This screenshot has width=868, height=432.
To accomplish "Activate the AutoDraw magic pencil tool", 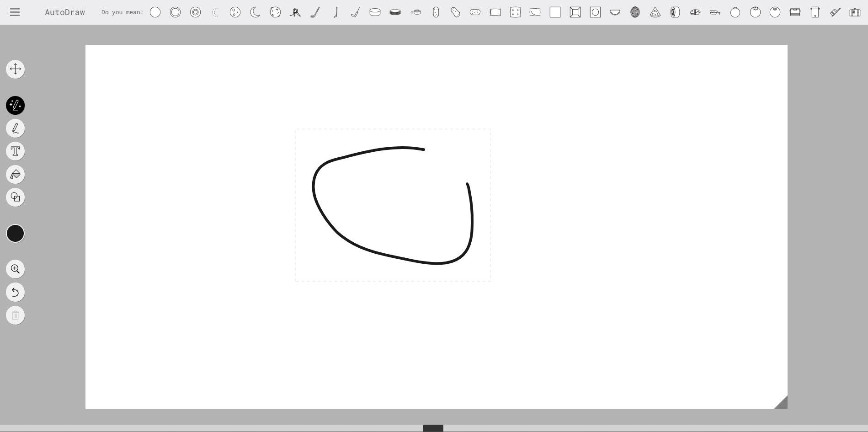I will click(x=15, y=106).
